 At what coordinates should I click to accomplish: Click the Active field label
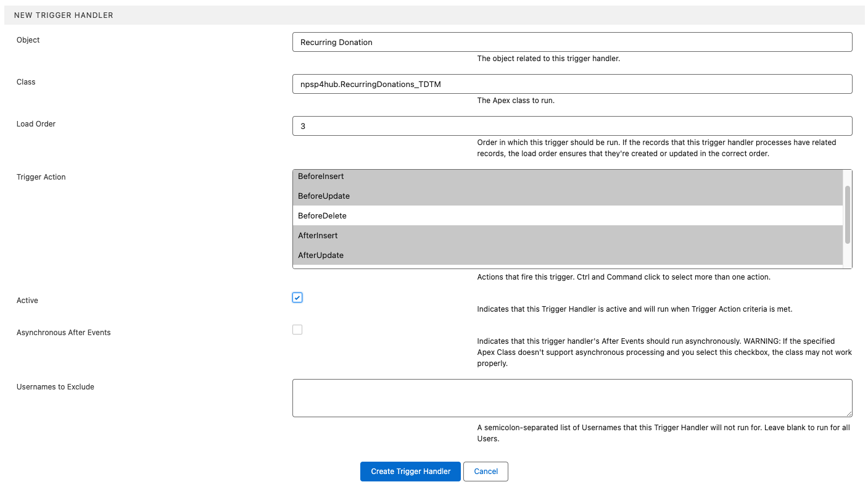[27, 300]
